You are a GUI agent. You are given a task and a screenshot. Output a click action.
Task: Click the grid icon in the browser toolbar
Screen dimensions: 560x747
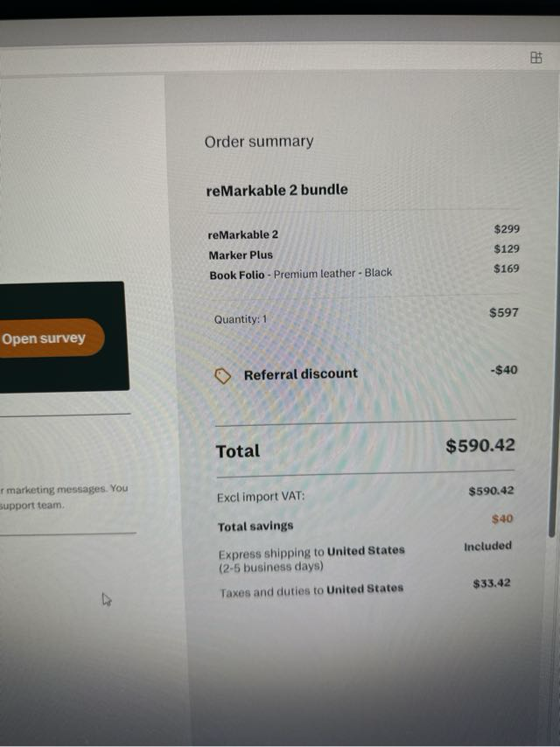coord(536,58)
